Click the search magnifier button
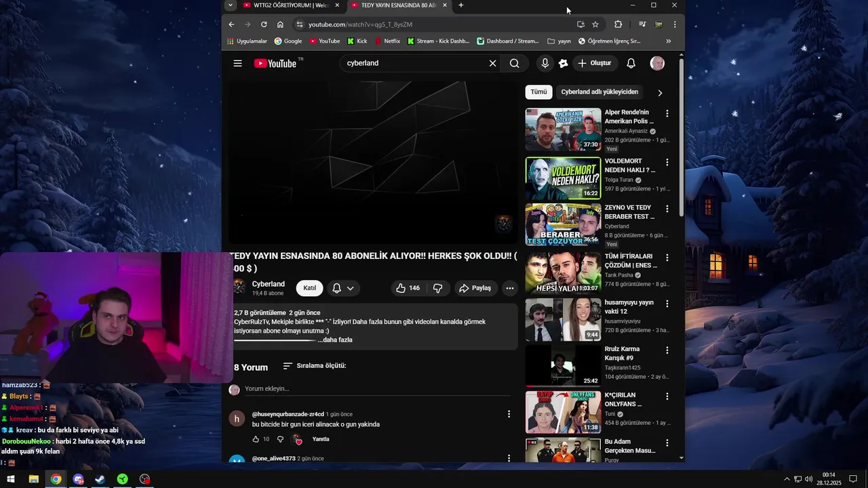Image resolution: width=868 pixels, height=488 pixels. (x=514, y=63)
